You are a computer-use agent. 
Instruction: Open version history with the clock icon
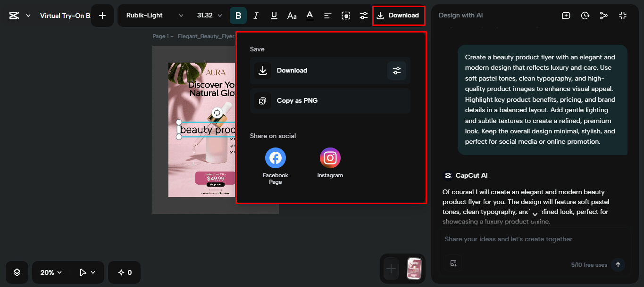point(585,15)
